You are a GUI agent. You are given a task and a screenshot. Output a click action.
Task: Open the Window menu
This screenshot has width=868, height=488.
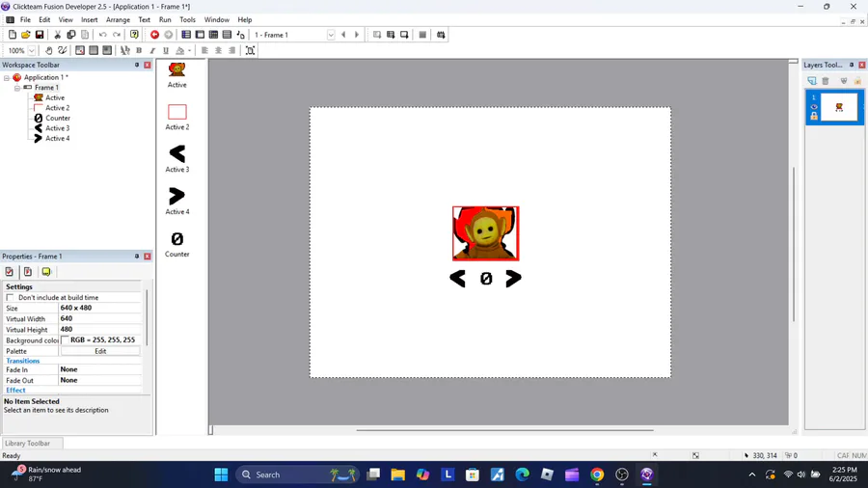(x=216, y=19)
